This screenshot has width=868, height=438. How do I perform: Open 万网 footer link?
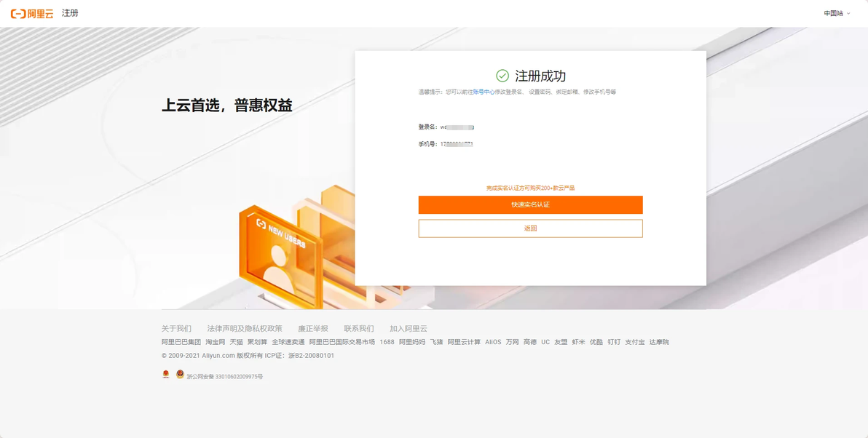512,343
